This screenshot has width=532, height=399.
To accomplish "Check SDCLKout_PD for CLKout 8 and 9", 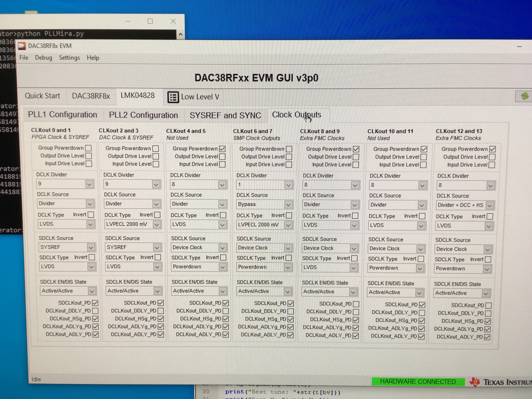I will point(356,304).
